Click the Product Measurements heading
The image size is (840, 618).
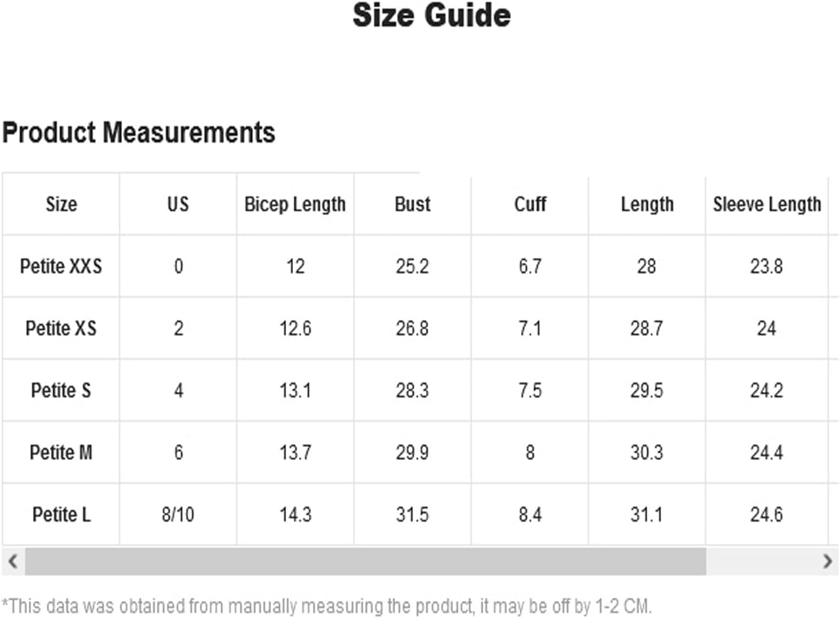(x=139, y=133)
